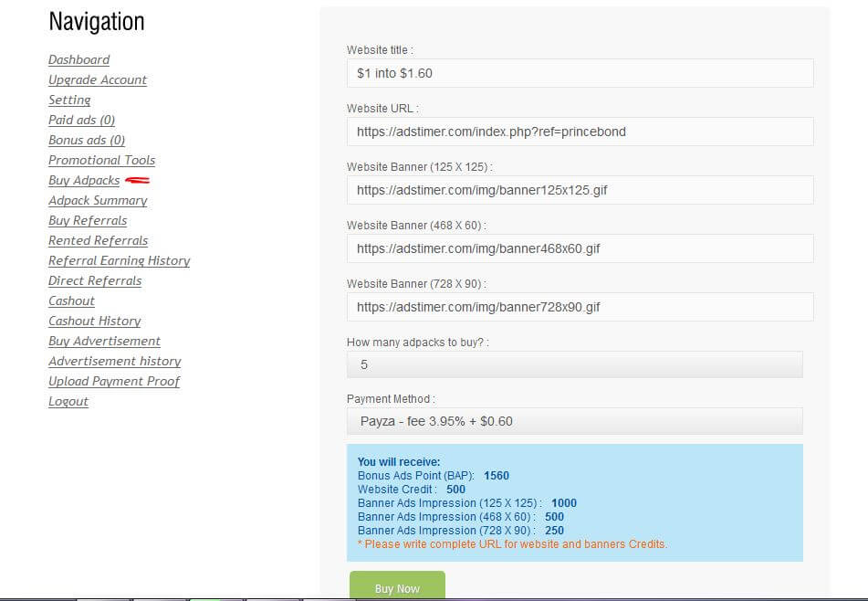
Task: Visit the Promotional Tools page
Action: 101,161
